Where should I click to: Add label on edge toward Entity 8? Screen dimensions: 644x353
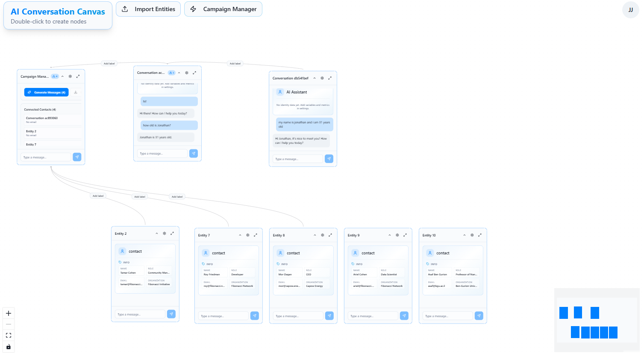click(177, 197)
